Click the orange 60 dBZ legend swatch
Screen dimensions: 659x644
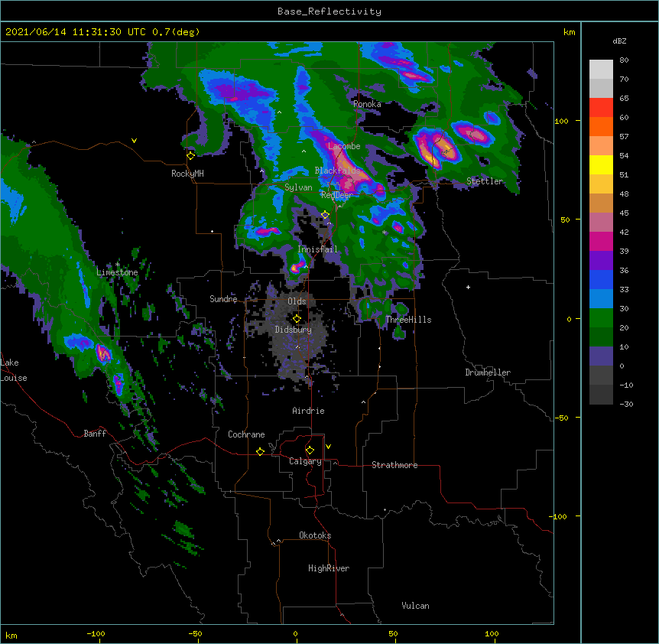(x=601, y=126)
